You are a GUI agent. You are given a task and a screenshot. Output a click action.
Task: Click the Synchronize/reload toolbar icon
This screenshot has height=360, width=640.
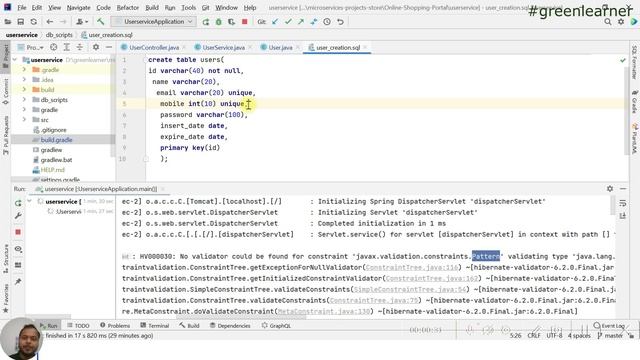click(33, 22)
